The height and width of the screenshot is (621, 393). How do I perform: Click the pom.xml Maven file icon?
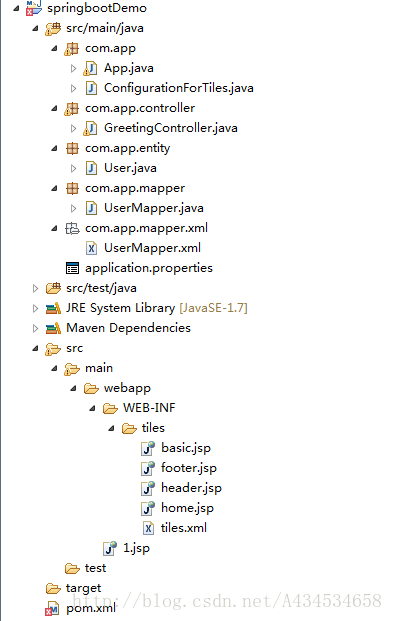53,609
